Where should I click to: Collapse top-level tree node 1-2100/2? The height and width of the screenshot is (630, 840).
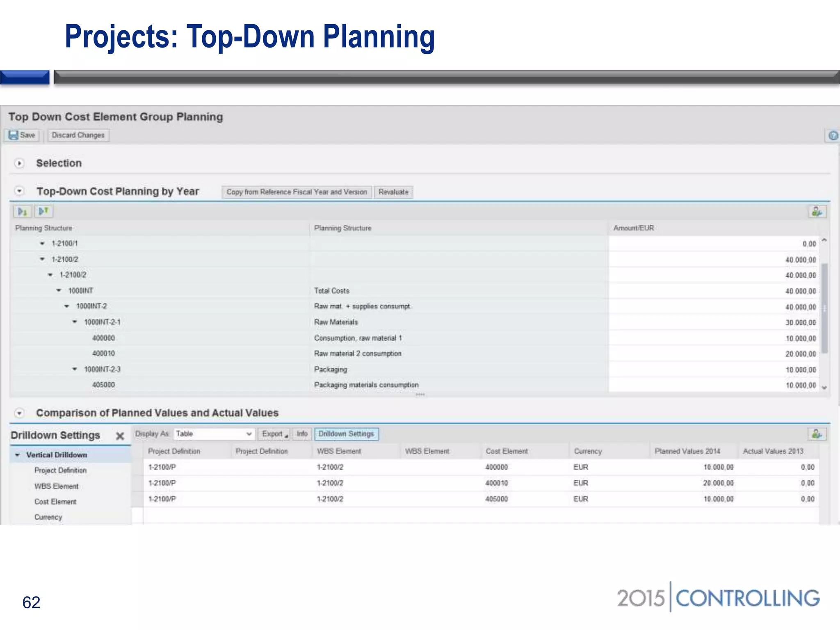42,259
